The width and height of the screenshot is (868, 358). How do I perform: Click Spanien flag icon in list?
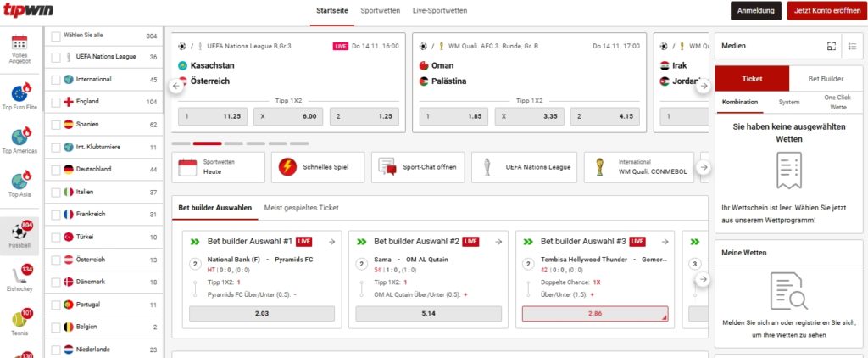(69, 124)
